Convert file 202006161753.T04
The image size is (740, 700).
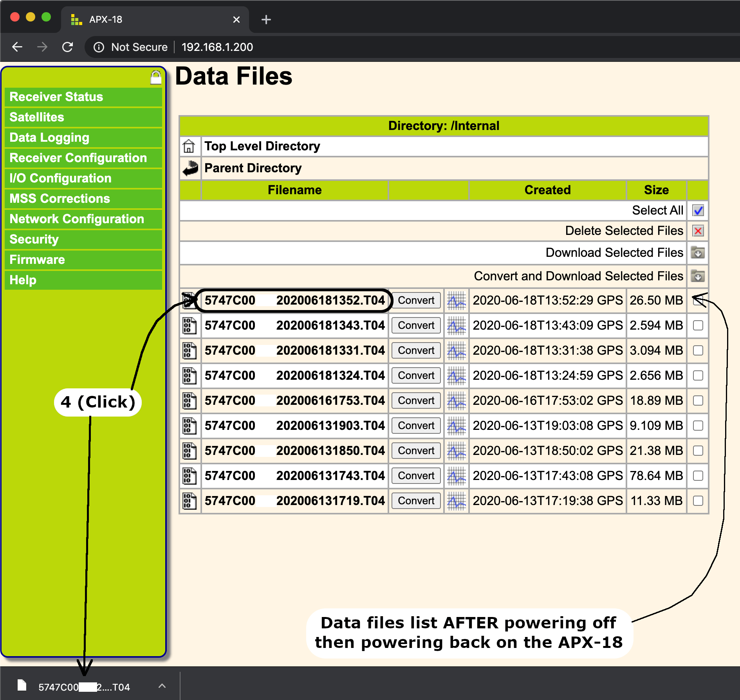[x=416, y=401]
